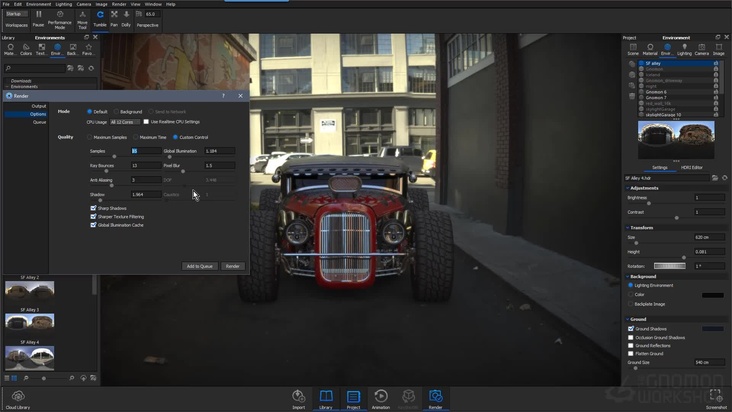Select the Background render mode
The image size is (732, 412).
click(116, 112)
